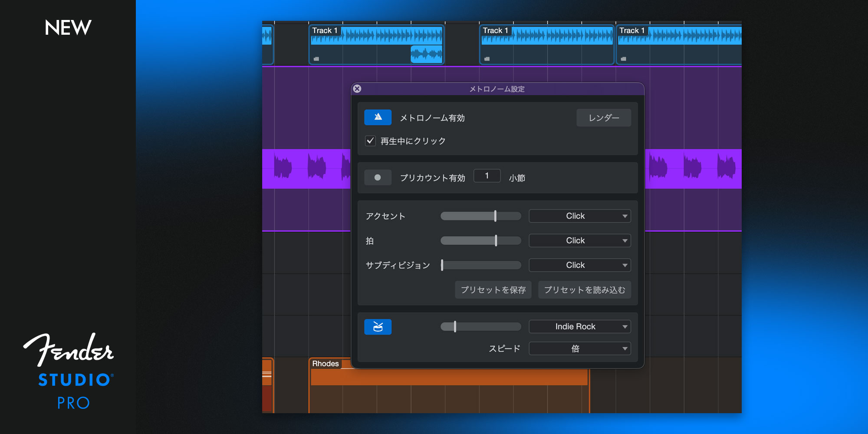868x434 pixels.
Task: Open the スピード speed dropdown
Action: [579, 349]
